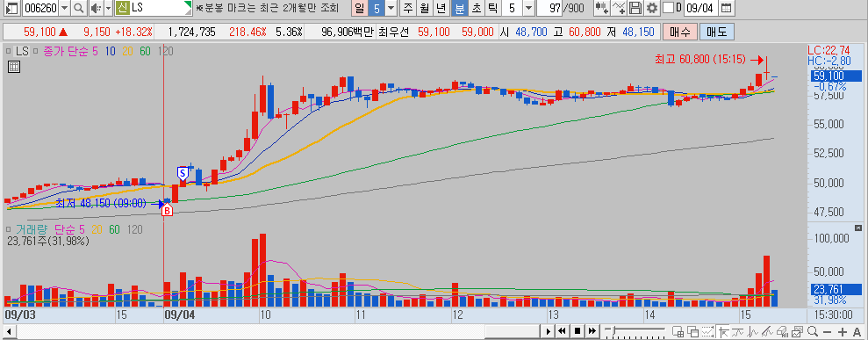Click the blue 5 minute interval button

pyautogui.click(x=377, y=8)
